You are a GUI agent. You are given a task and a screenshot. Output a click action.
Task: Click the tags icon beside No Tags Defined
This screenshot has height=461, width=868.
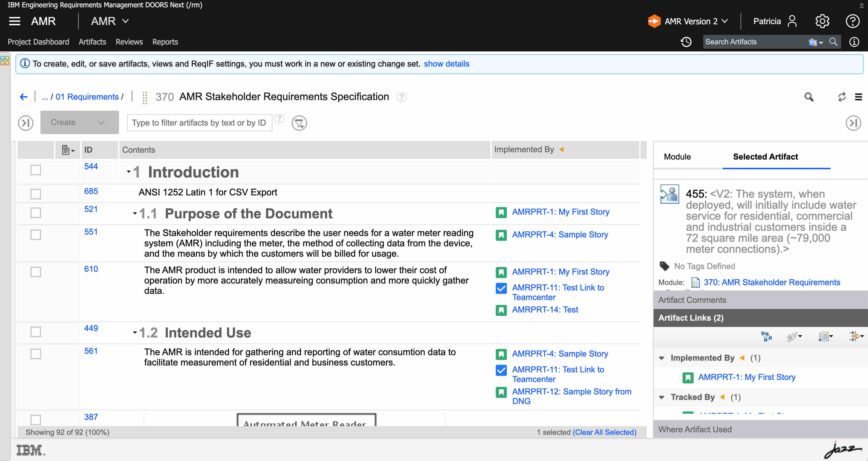(x=664, y=266)
